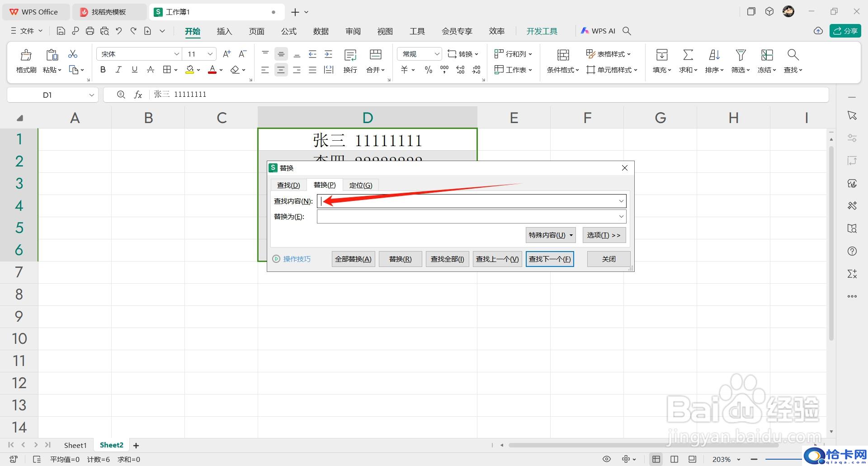Screen dimensions: 868x466
Task: Click the Print icon in quick toolbar
Action: pyautogui.click(x=90, y=31)
